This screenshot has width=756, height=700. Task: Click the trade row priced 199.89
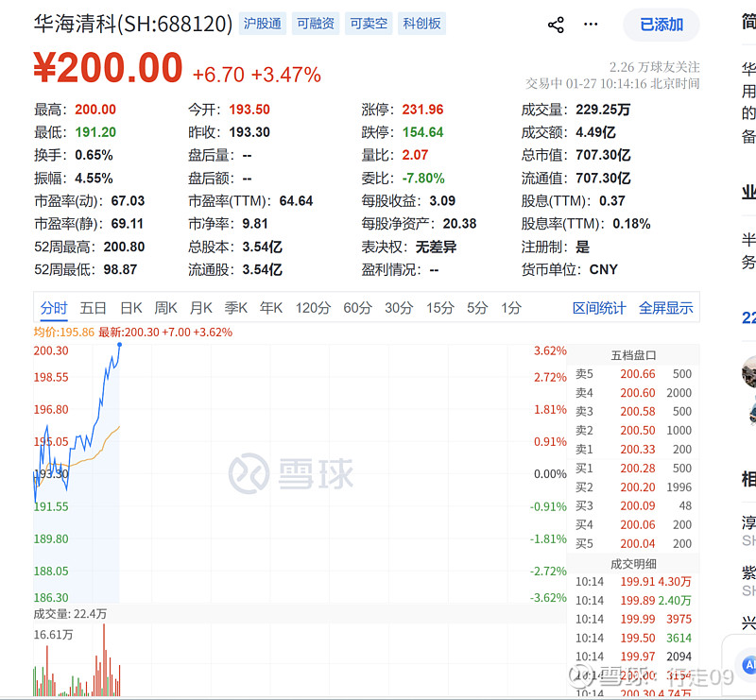coord(633,600)
